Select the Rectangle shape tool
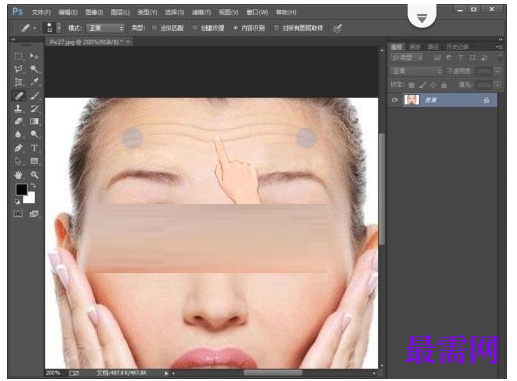The image size is (517, 381). 34,161
